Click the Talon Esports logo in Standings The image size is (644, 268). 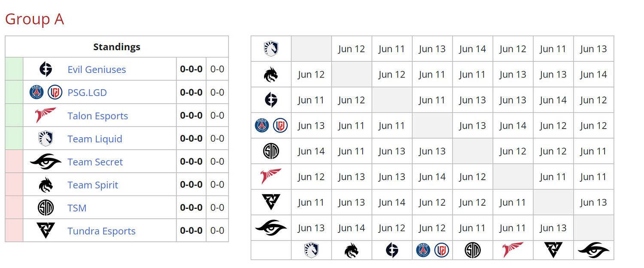click(x=46, y=115)
